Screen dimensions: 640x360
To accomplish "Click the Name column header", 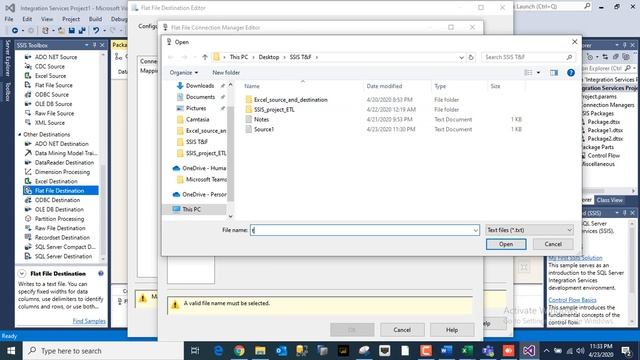I will (x=252, y=86).
